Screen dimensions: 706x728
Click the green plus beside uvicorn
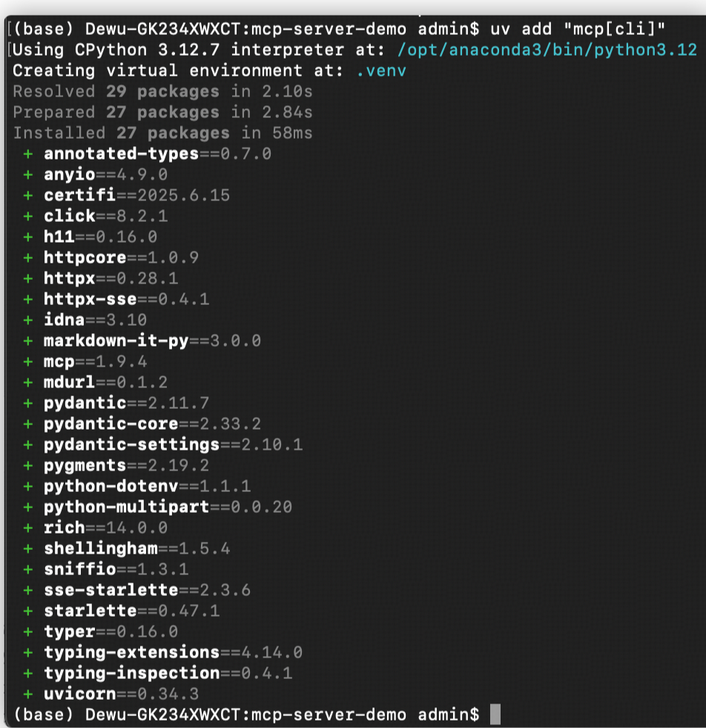28,694
